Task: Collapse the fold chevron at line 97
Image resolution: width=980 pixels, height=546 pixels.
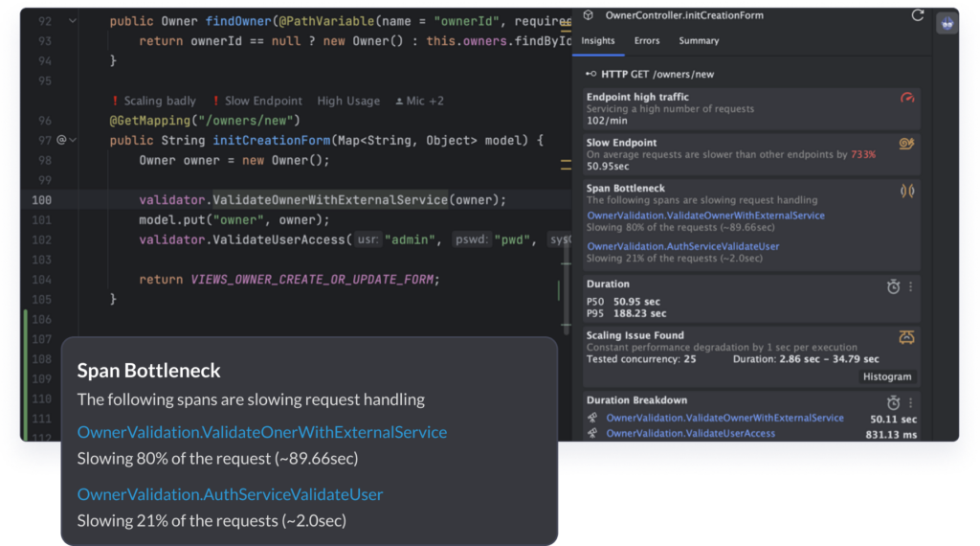Action: (x=73, y=140)
